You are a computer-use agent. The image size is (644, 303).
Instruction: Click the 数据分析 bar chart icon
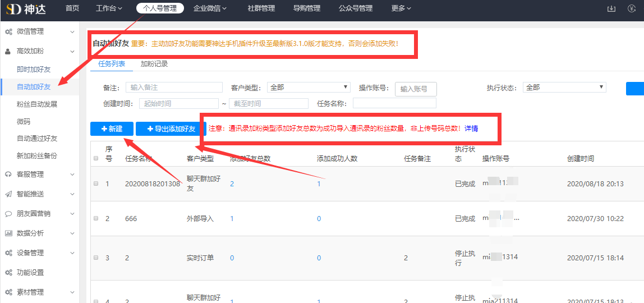tap(8, 233)
